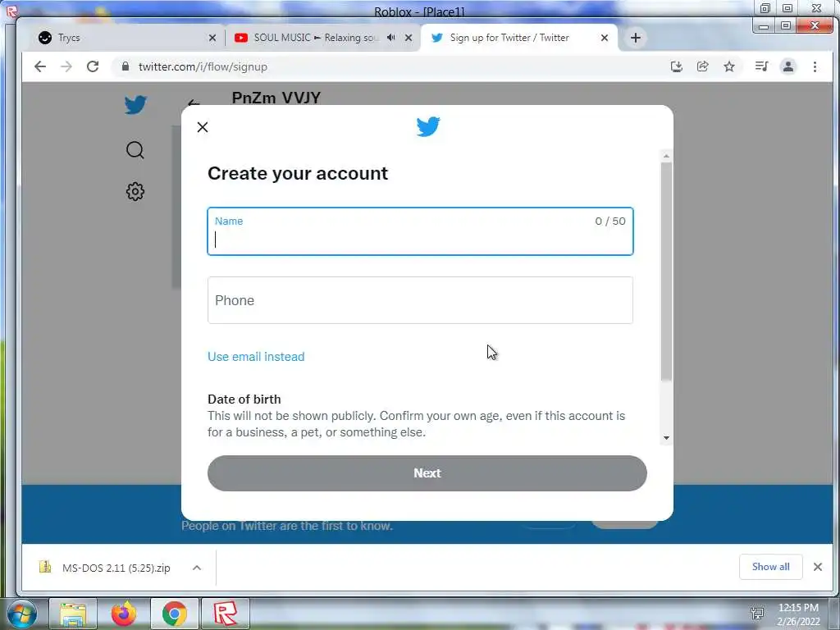Click the address bar URL
Screen dimensions: 840x630
[x=203, y=67]
